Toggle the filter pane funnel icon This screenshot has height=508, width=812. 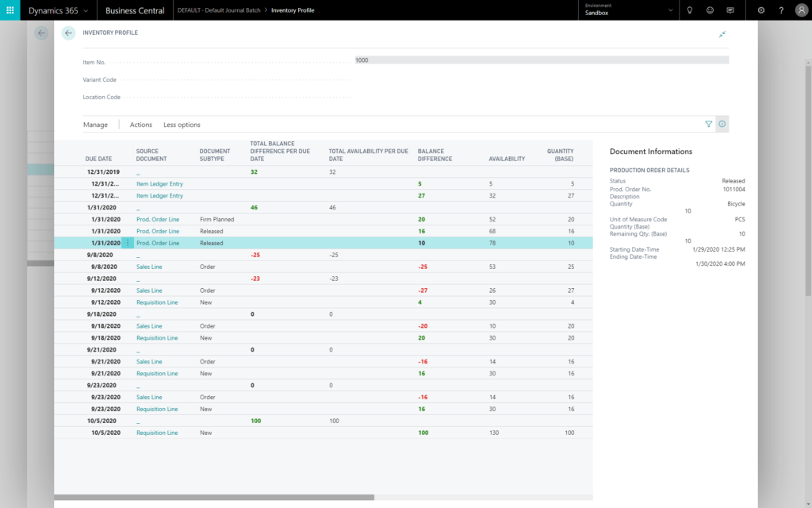[708, 124]
